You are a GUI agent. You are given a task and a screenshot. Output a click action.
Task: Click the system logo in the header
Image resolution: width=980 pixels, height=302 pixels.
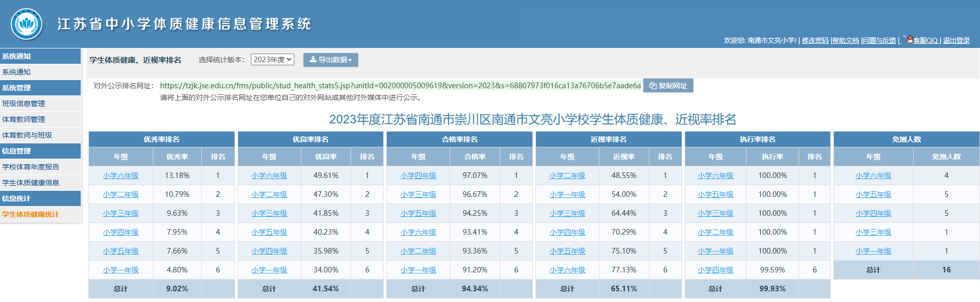(x=27, y=24)
